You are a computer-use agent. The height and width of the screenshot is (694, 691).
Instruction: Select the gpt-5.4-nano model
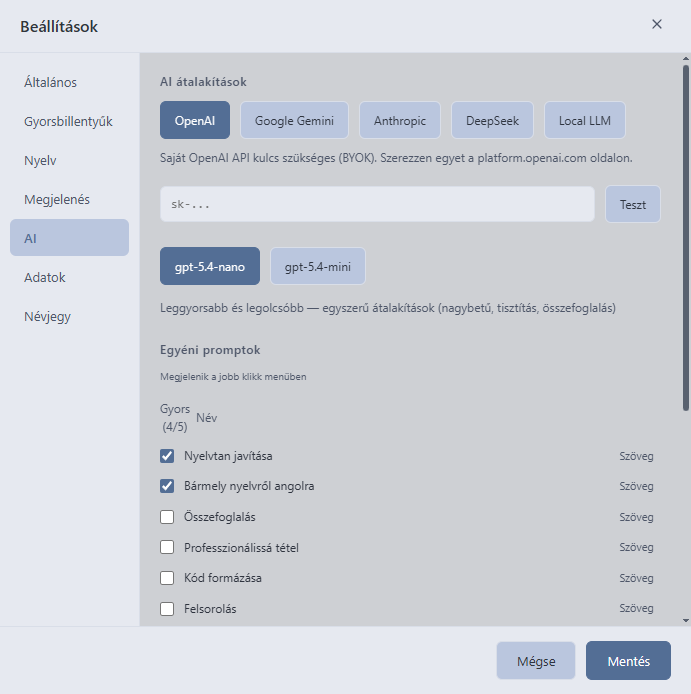tap(210, 266)
